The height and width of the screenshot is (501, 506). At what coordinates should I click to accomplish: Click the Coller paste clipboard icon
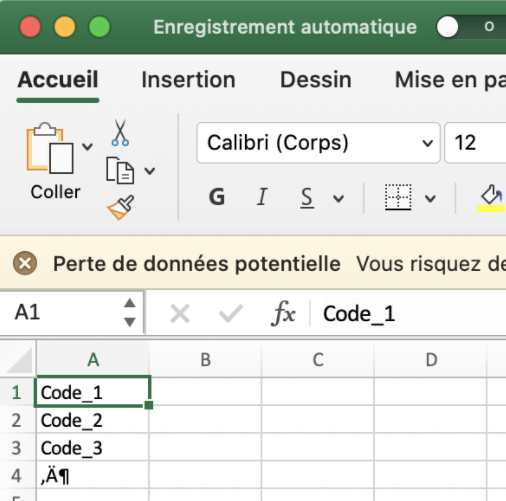coord(50,148)
